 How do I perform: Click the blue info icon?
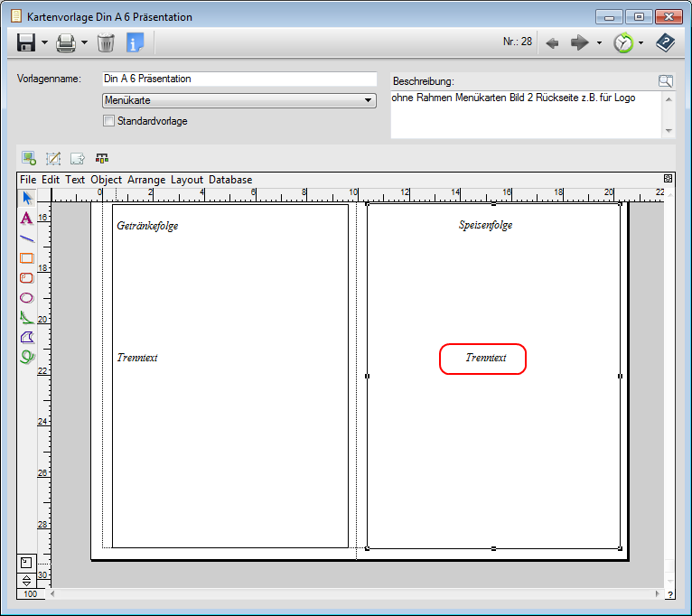136,42
